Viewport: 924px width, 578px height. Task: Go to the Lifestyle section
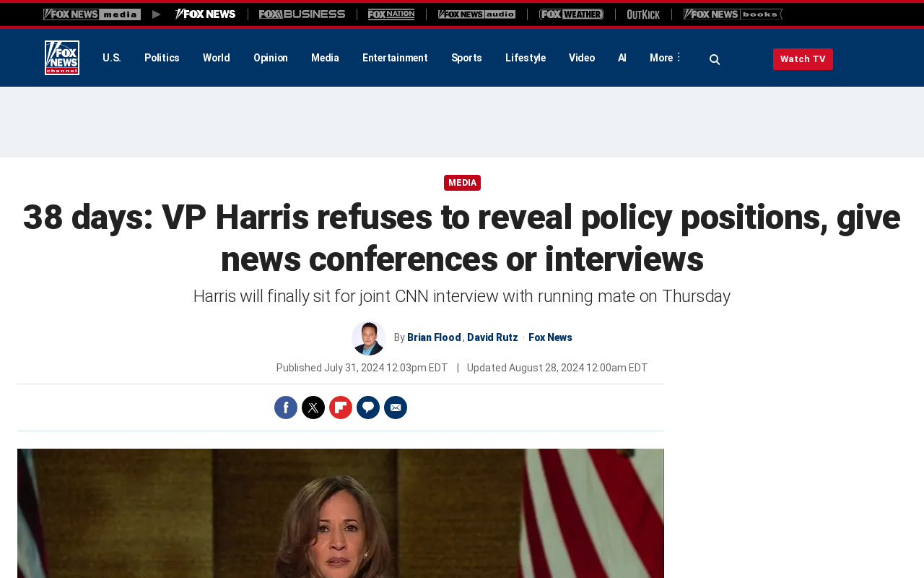click(526, 58)
